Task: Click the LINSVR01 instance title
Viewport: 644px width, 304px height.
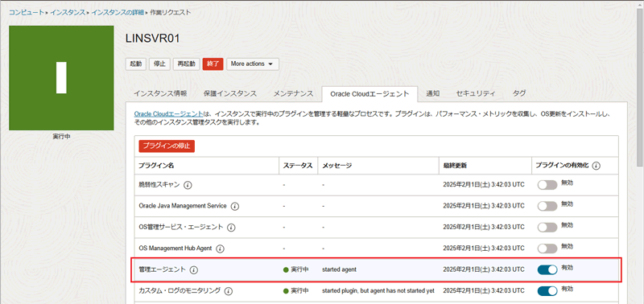Action: (152, 39)
